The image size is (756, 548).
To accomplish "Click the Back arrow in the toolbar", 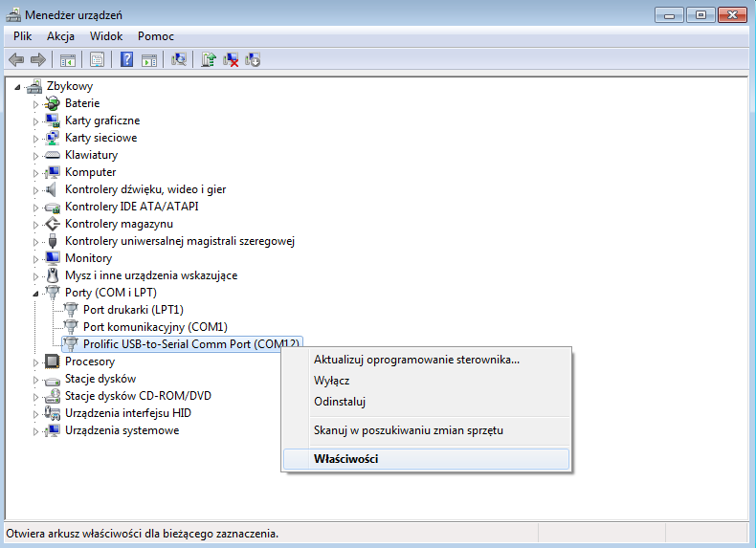I will click(16, 59).
